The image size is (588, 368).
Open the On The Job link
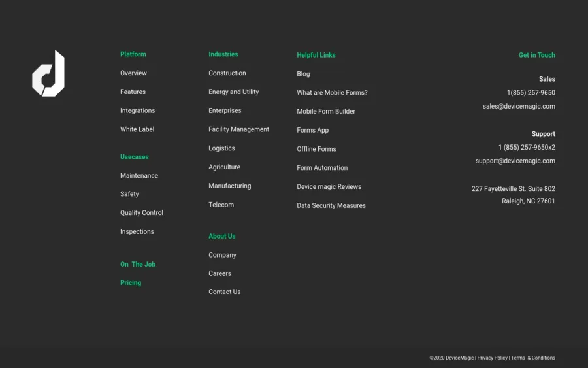(138, 264)
